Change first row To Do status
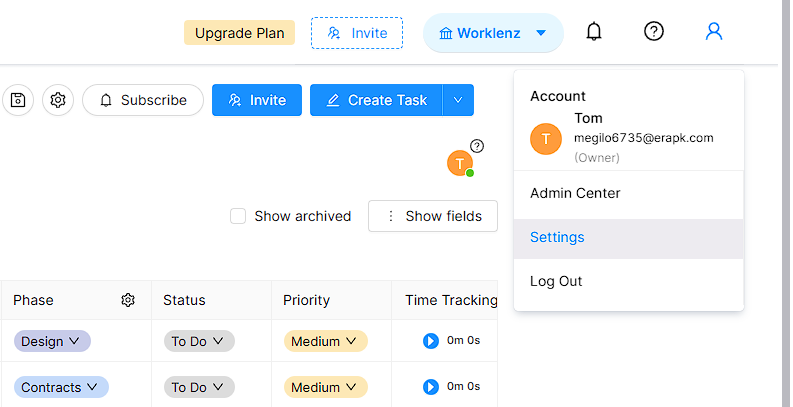 pos(199,341)
